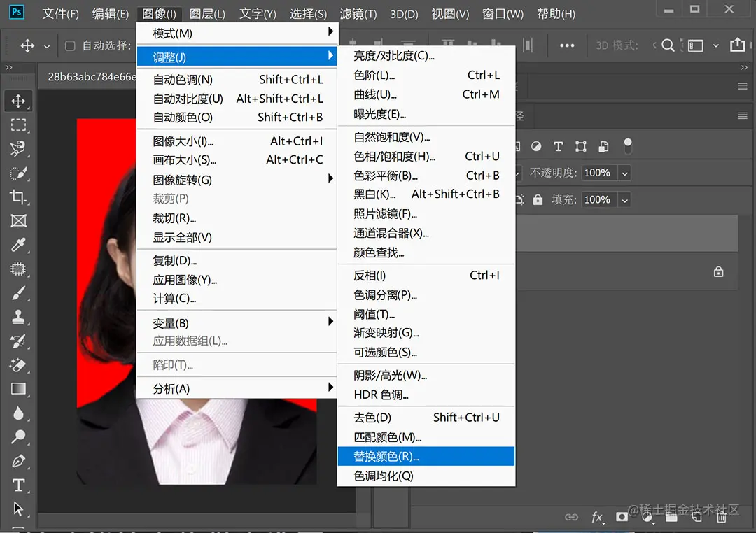The width and height of the screenshot is (756, 533).
Task: Click the type layer filter icon
Action: point(559,146)
